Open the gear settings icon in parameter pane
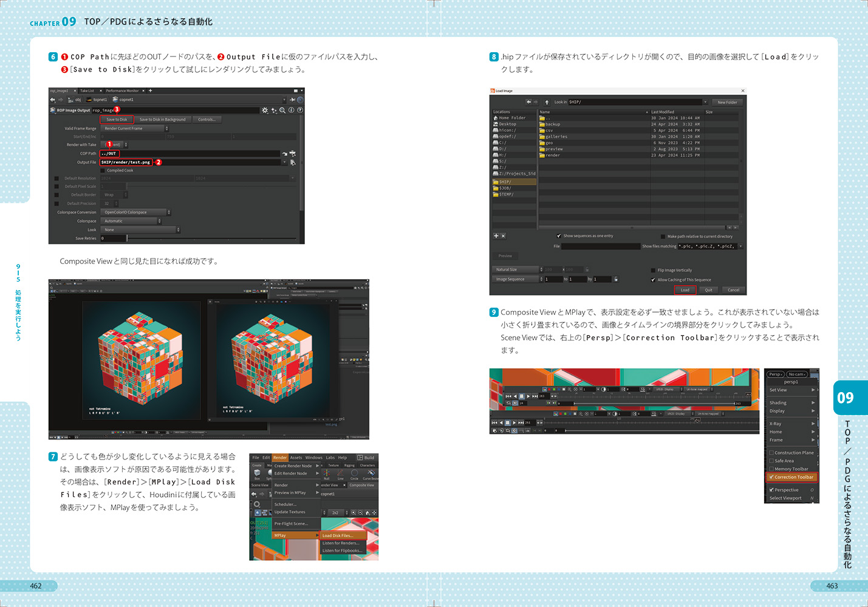The width and height of the screenshot is (868, 607). 264,110
